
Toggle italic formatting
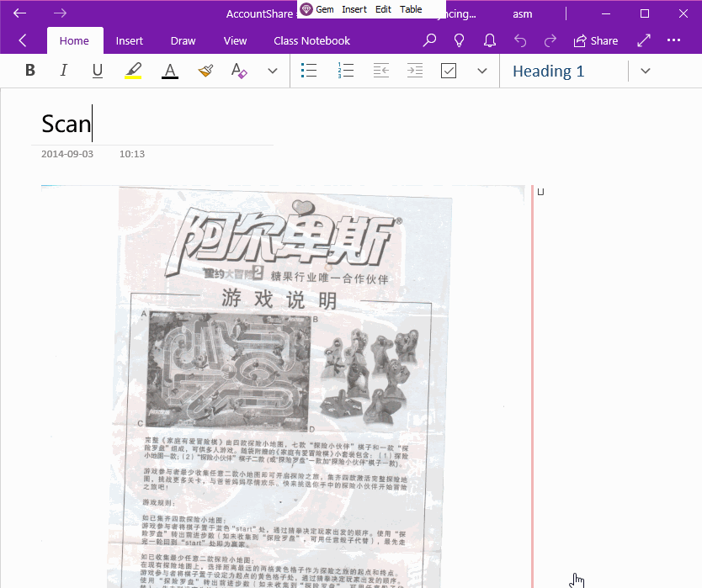(x=64, y=71)
